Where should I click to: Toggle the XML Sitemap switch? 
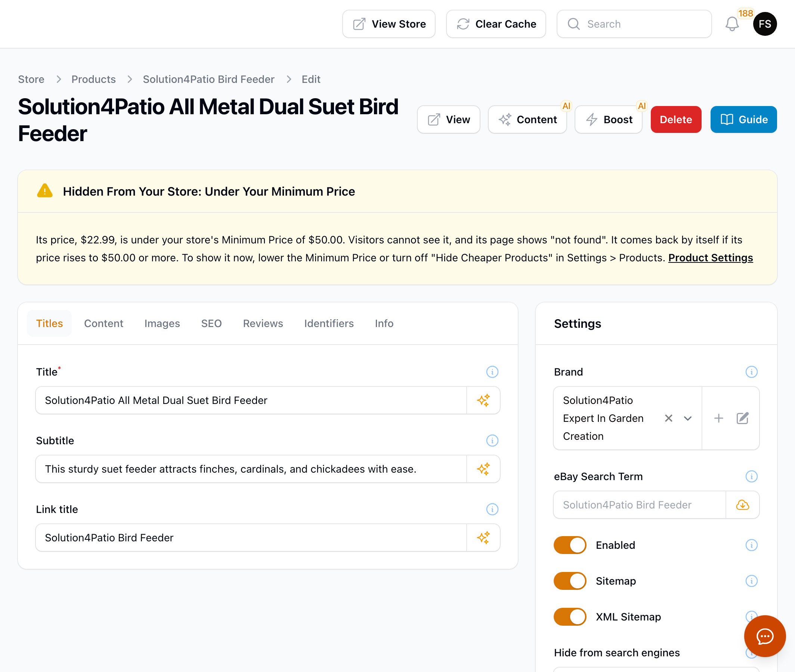tap(570, 617)
